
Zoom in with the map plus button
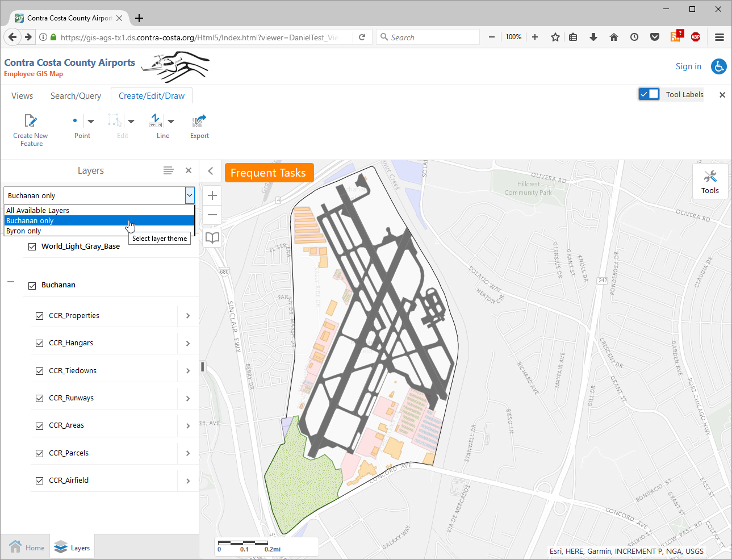(212, 195)
